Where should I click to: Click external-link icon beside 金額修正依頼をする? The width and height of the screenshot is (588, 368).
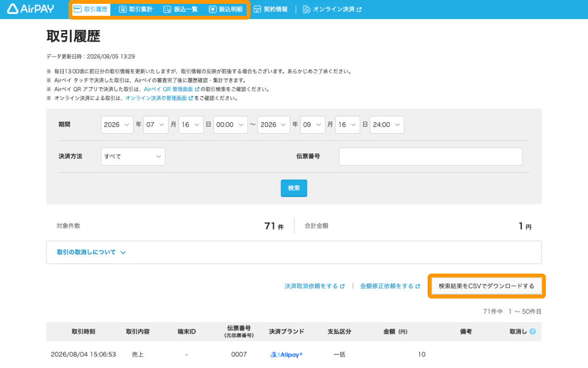[x=418, y=286]
